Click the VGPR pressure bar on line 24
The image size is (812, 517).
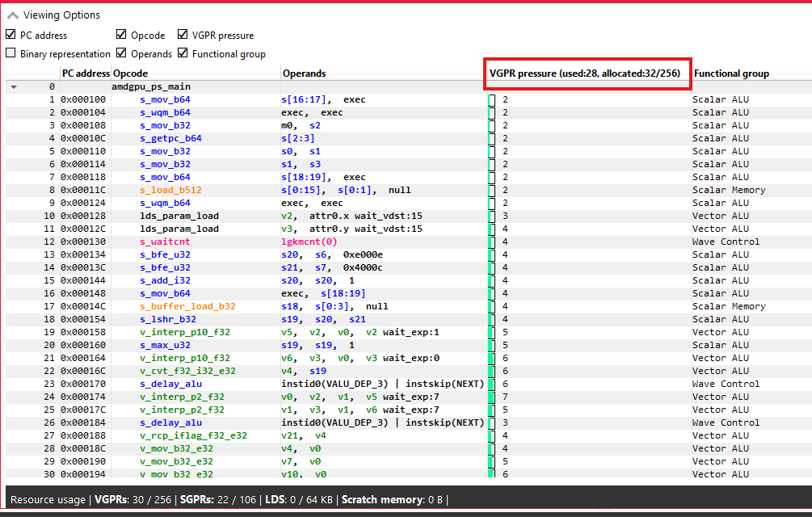point(491,397)
